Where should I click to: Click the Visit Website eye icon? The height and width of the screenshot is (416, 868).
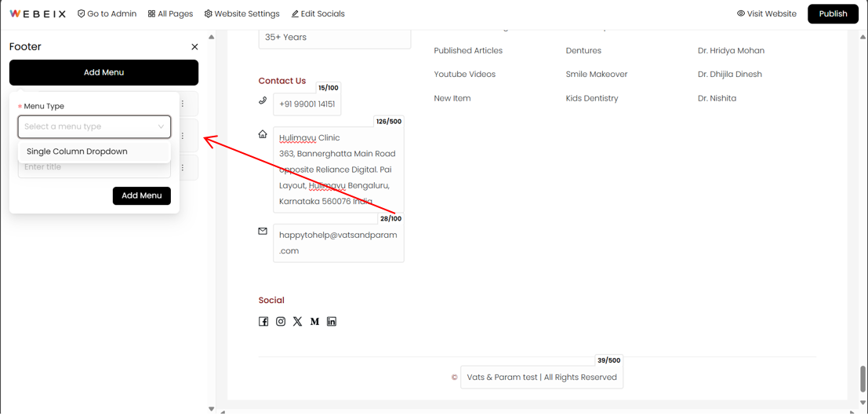[741, 14]
